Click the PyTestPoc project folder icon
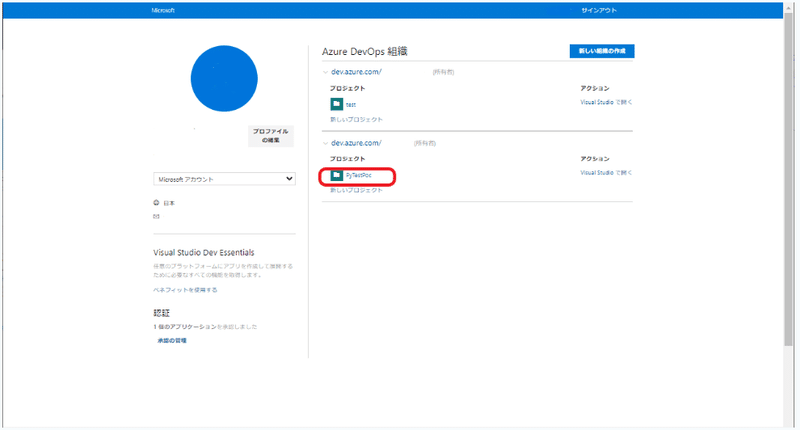The image size is (800, 430). point(336,175)
